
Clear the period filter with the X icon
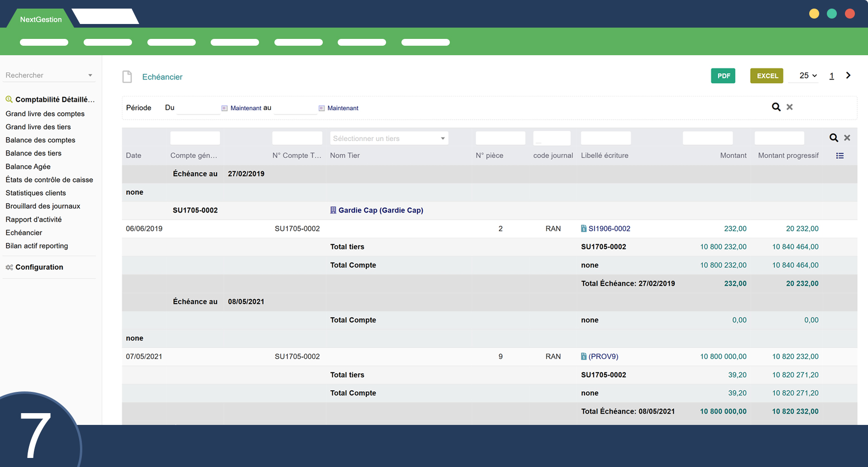pyautogui.click(x=789, y=107)
